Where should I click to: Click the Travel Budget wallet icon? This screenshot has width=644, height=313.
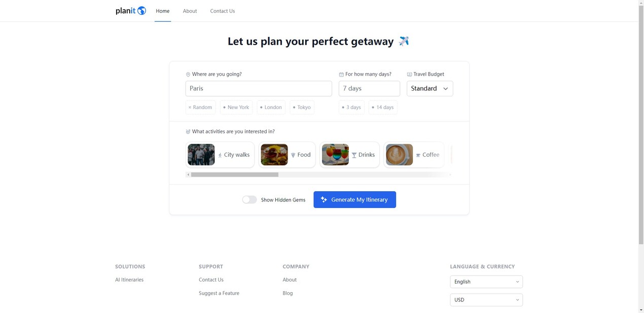click(x=409, y=75)
